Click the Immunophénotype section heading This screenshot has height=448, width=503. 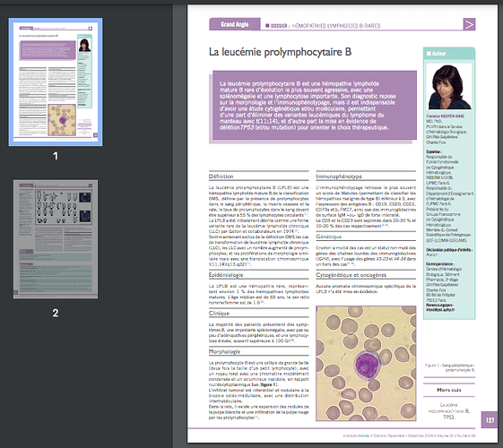pos(339,177)
